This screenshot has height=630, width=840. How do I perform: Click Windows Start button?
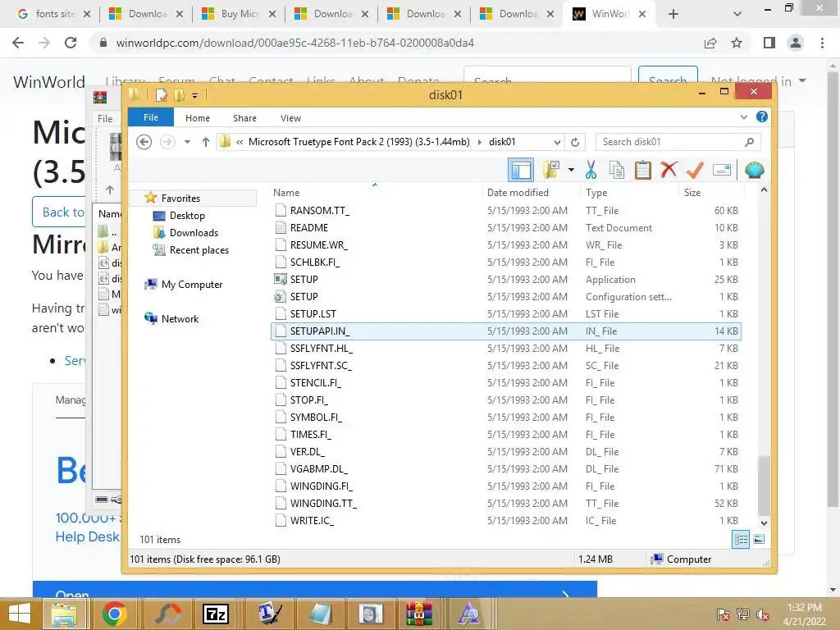20,614
